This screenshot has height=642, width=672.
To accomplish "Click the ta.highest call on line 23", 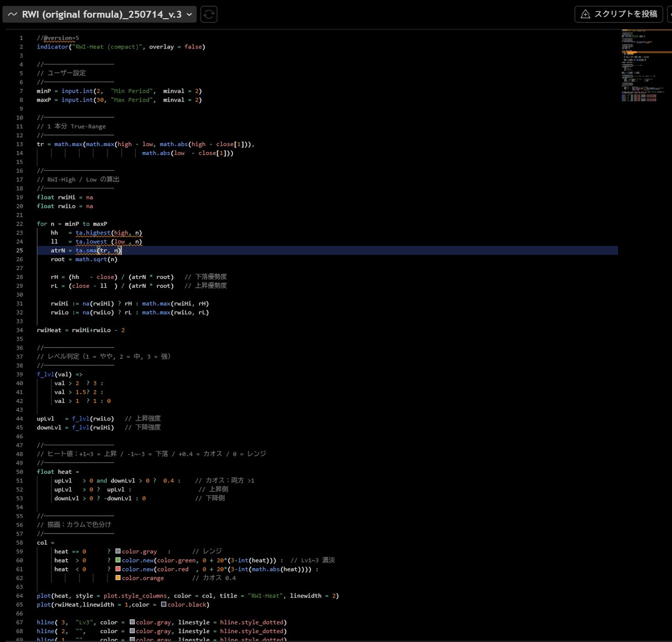I will 109,233.
